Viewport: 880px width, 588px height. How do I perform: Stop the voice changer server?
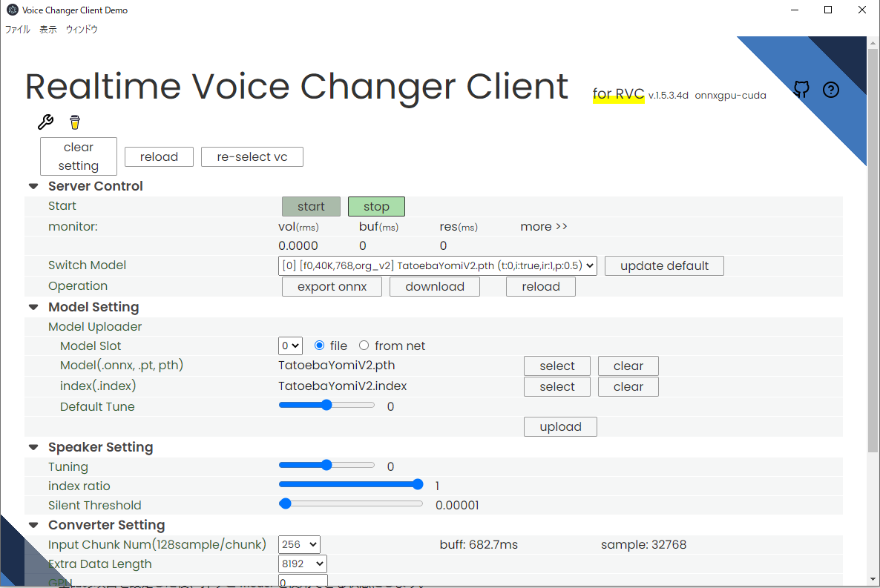coord(376,206)
